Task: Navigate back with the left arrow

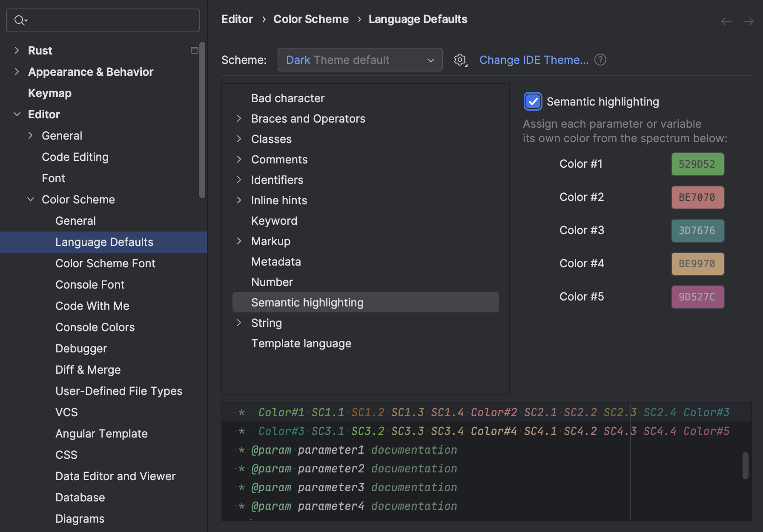Action: point(726,21)
